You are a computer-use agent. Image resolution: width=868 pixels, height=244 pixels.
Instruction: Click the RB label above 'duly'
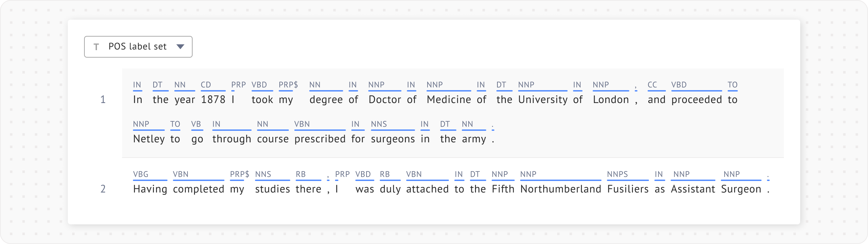[384, 174]
